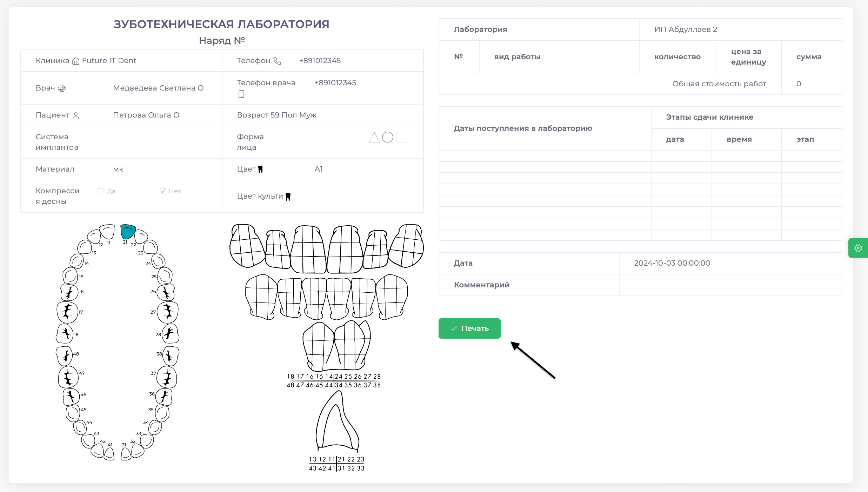Click the house icon next to Клиника

tap(75, 61)
